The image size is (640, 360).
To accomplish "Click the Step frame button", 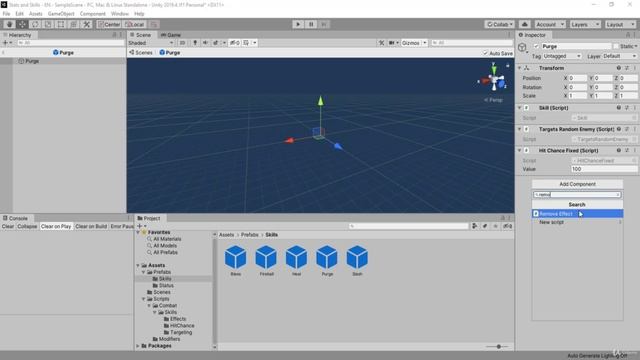I will tap(324, 24).
